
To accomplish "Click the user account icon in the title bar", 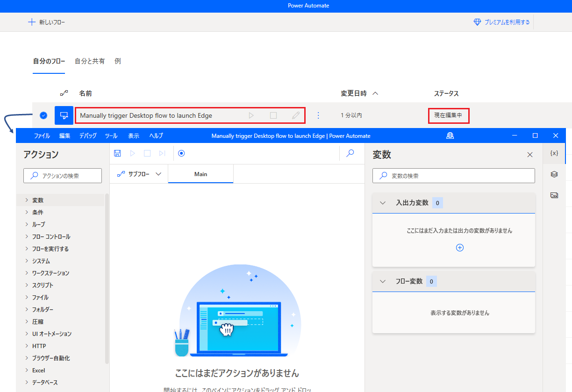I will point(450,135).
